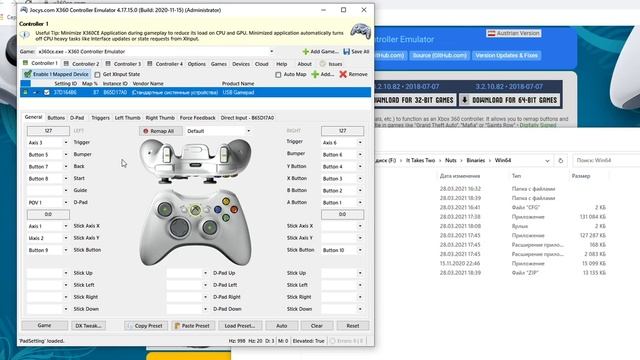Click the Reset button

pos(353,326)
